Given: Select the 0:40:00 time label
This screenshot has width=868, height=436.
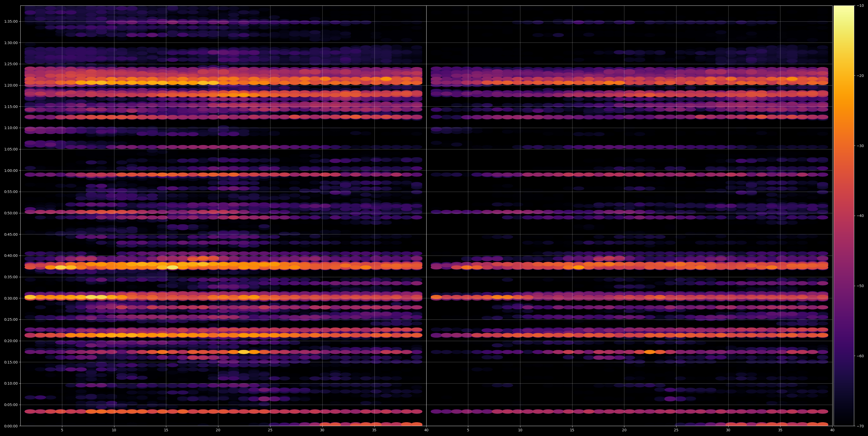Looking at the screenshot, I should pos(11,256).
